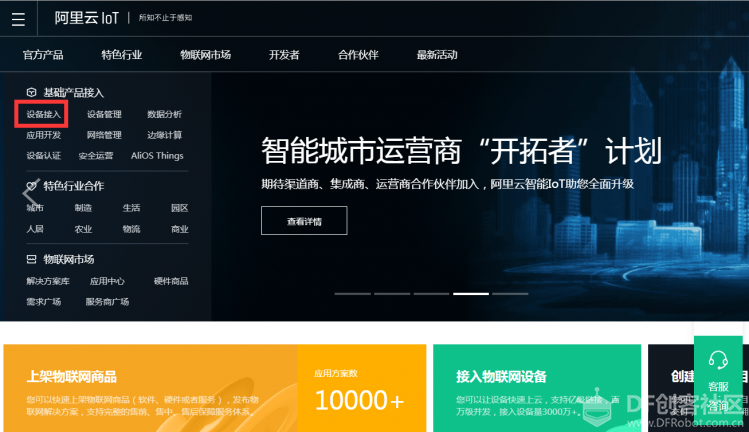
Task: Click the 查看详情 banner button
Action: pyautogui.click(x=304, y=221)
